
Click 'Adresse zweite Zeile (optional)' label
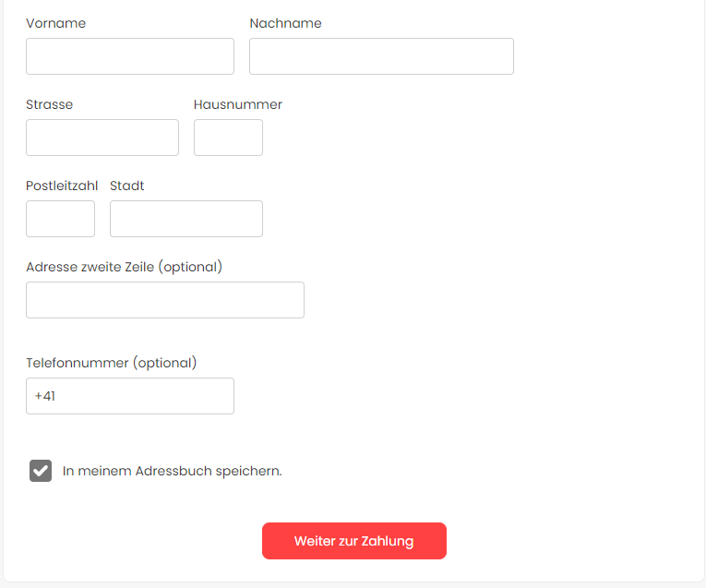click(x=125, y=267)
